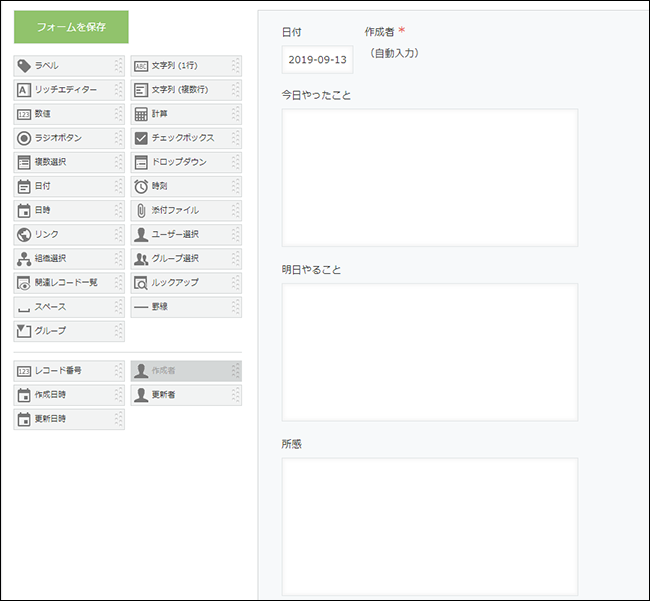Click the 今日やったこと text area
Viewport: 650px width, 601px height.
430,177
